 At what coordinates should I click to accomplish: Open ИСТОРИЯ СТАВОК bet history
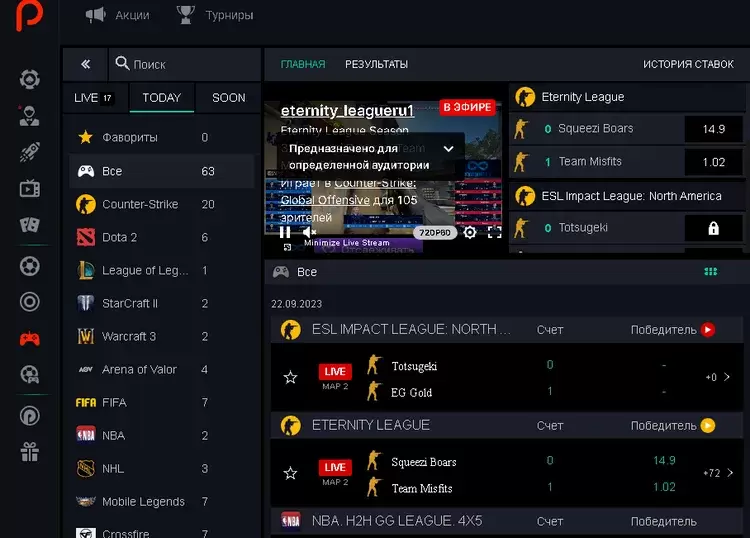(x=688, y=64)
